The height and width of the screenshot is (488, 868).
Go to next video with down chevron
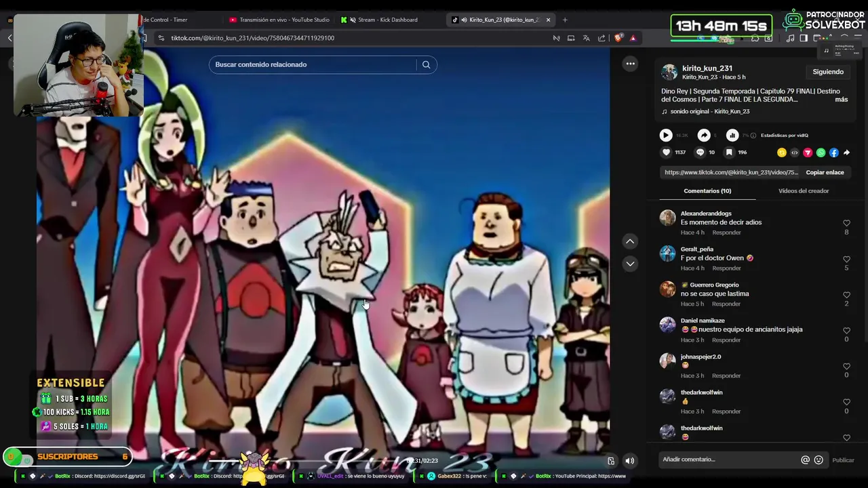click(x=630, y=264)
